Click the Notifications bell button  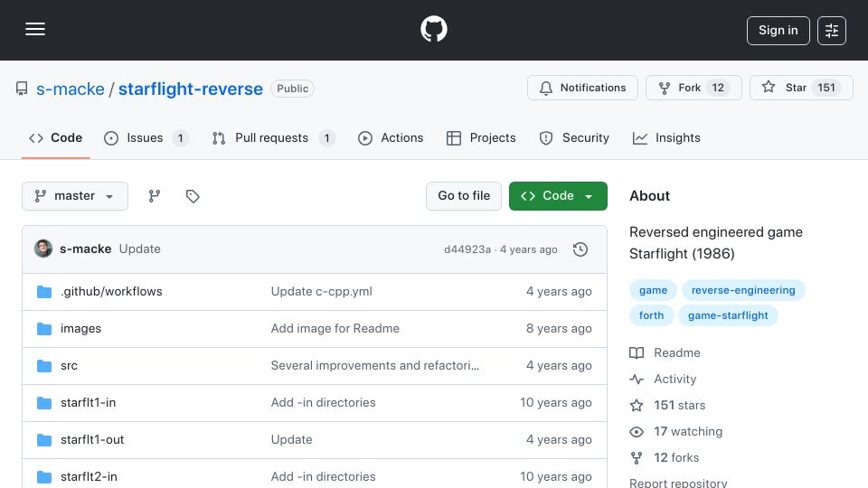[582, 88]
